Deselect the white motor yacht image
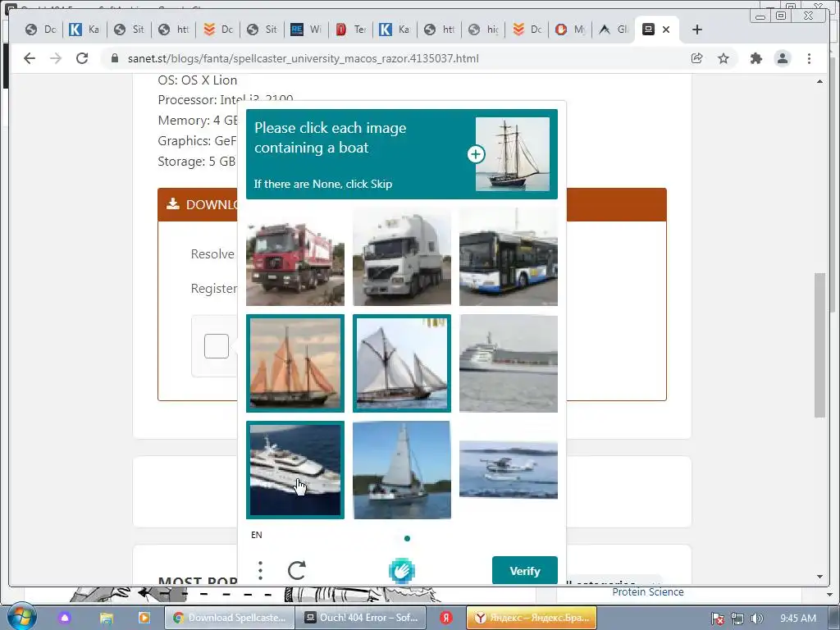Viewport: 840px width, 630px height. click(295, 470)
